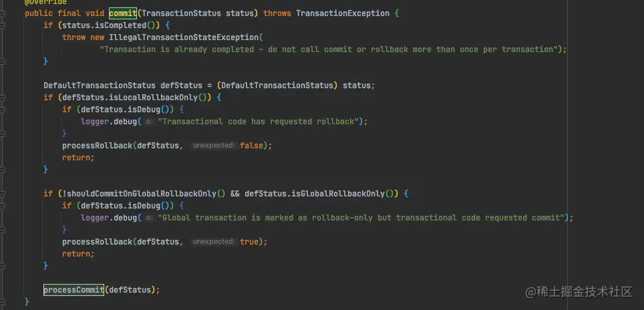
Task: Click logger in second debug statement
Action: click(x=95, y=218)
